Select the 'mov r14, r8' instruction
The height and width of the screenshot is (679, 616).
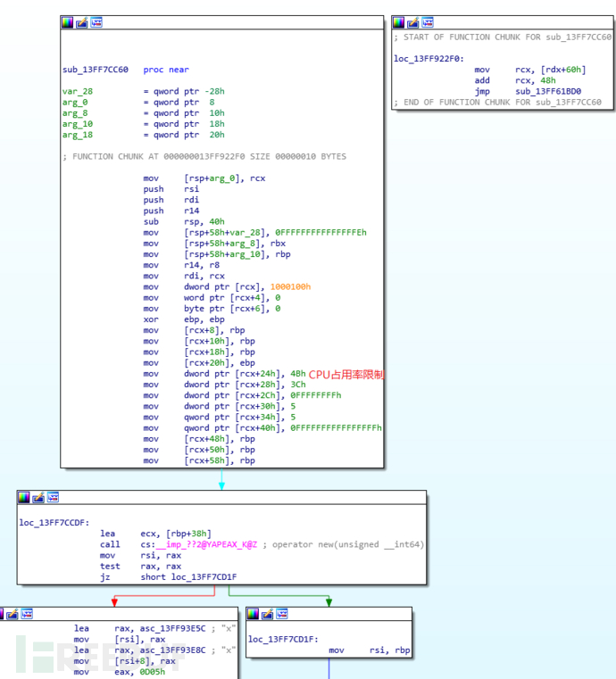pos(181,265)
